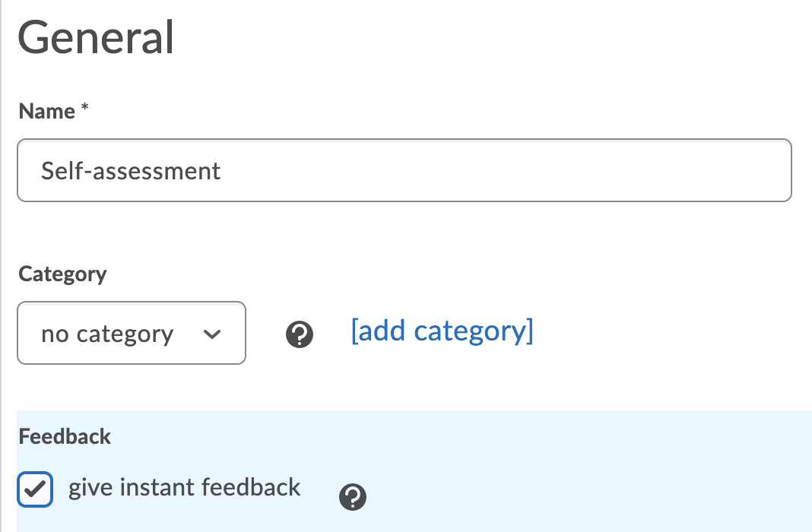Disable the give instant feedback checkbox
This screenshot has width=812, height=532.
35,489
